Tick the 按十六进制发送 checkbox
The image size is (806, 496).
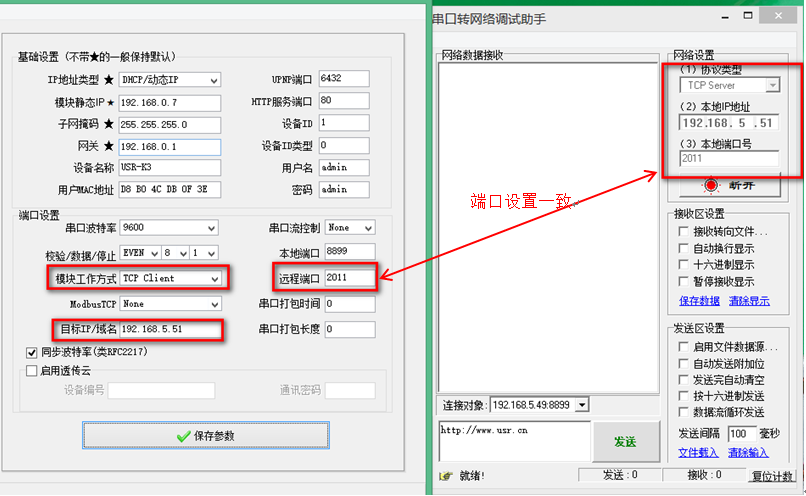684,396
